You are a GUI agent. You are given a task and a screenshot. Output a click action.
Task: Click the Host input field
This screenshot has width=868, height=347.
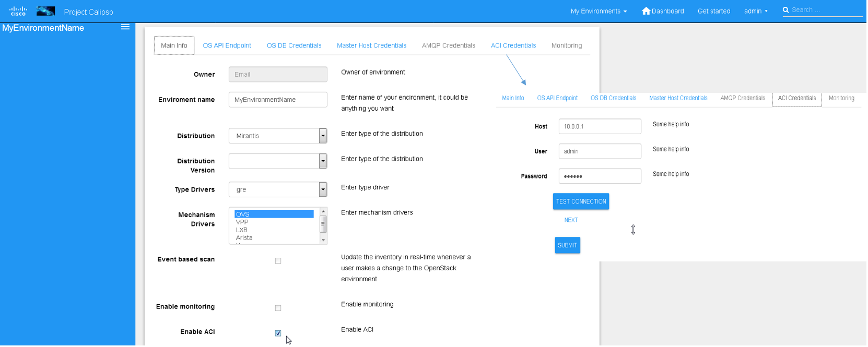[600, 126]
